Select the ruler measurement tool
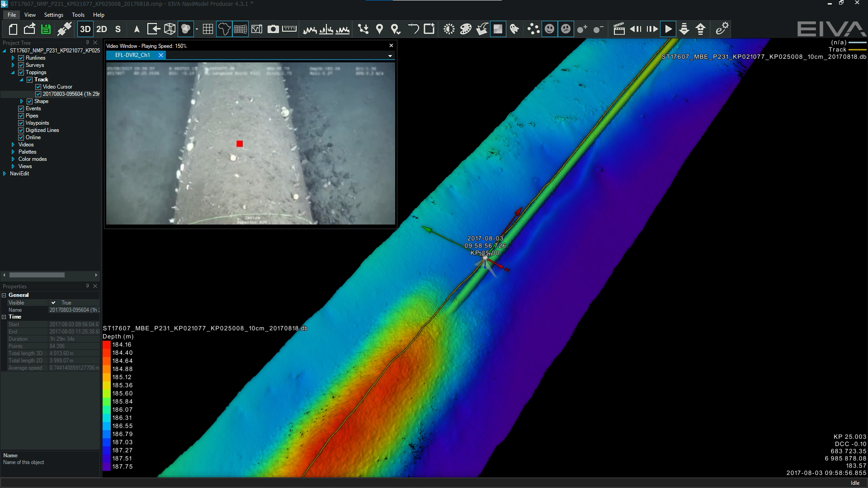The height and width of the screenshot is (488, 868). pos(289,29)
